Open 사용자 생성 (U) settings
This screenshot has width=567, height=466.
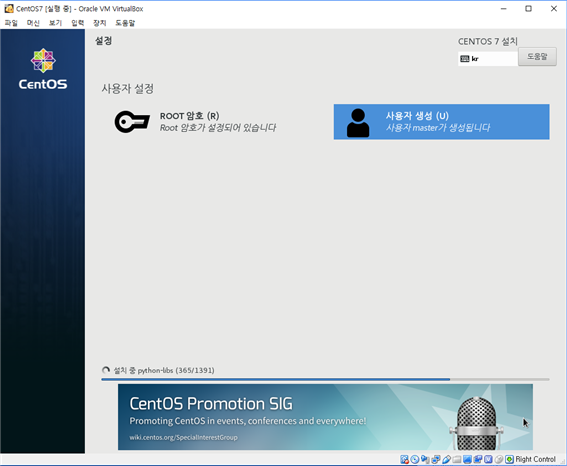[x=442, y=122]
